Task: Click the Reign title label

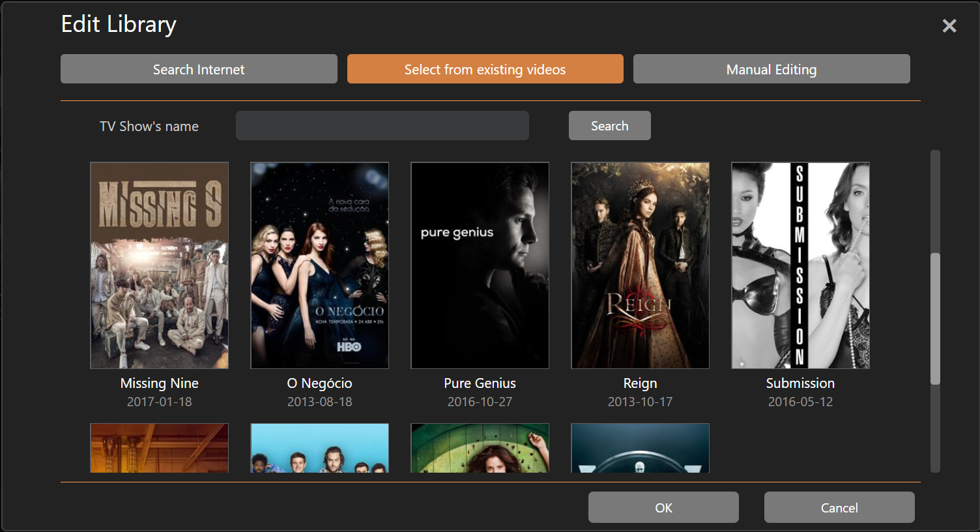Action: 641,383
